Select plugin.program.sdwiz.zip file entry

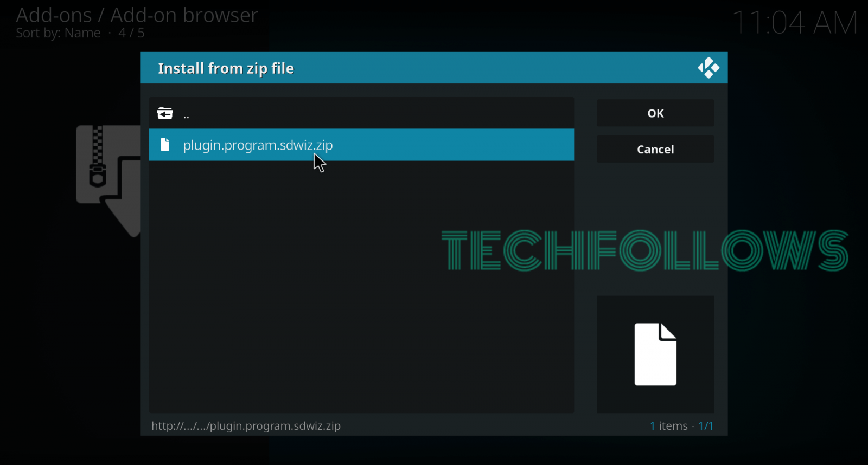coord(361,145)
